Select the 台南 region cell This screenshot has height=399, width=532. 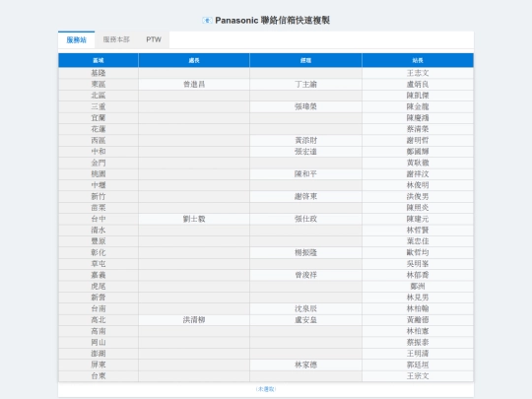[99, 308]
